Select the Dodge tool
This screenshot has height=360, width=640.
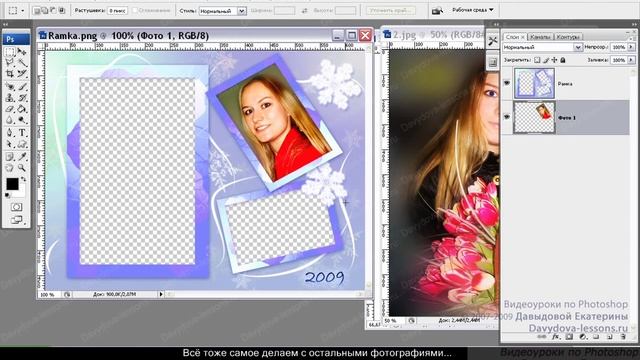point(22,120)
